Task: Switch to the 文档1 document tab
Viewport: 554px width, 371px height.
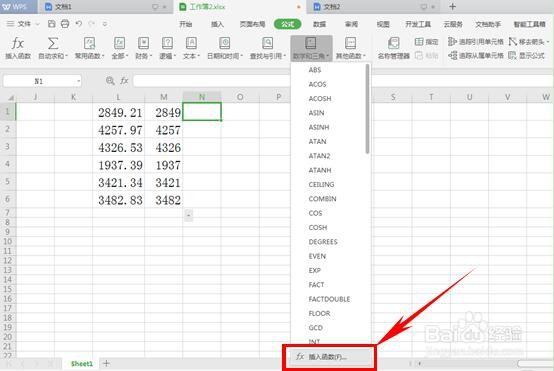Action: (x=106, y=7)
